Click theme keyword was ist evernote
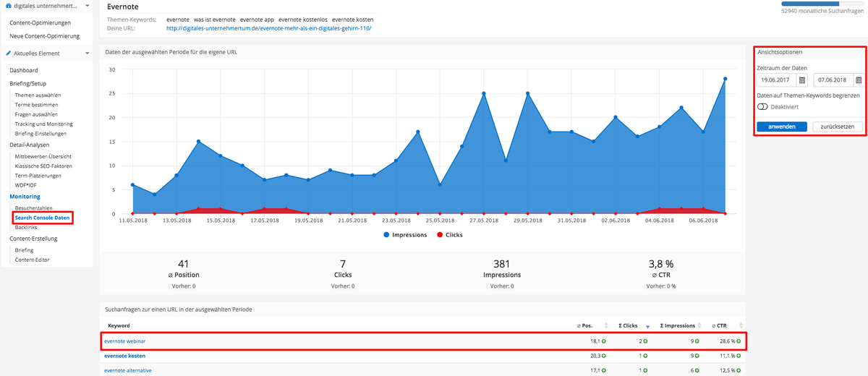Image resolution: width=868 pixels, height=376 pixels. (x=214, y=19)
